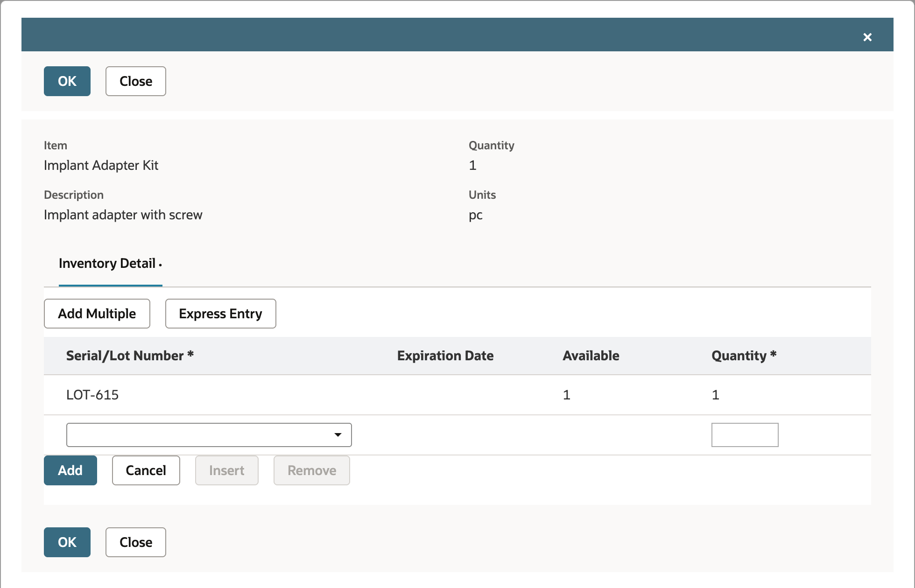915x588 pixels.
Task: Click the bottom Close button
Action: (136, 542)
